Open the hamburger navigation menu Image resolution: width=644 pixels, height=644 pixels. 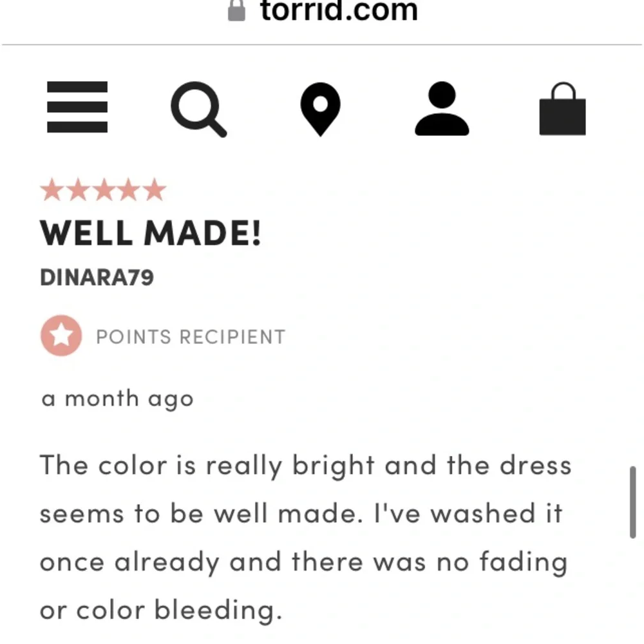pos(77,108)
